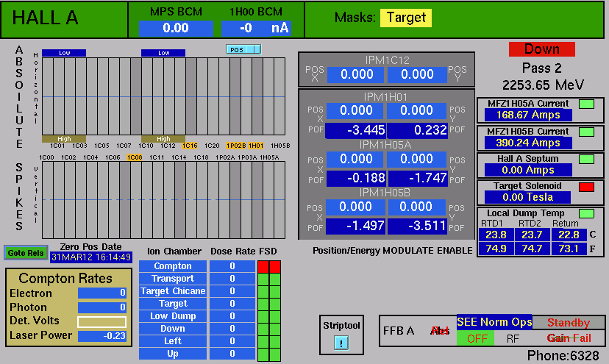Screen dimensions: 609x364
Task: Click MFZ1H05A Current green status light
Action: [x=586, y=104]
